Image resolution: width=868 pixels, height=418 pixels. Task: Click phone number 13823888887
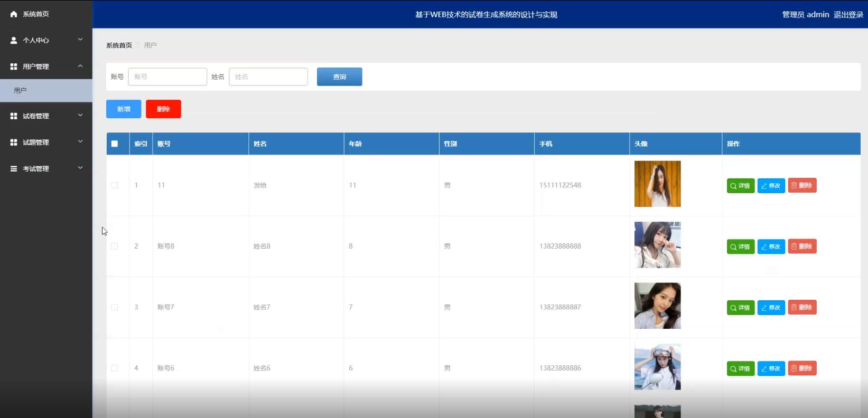pyautogui.click(x=560, y=307)
